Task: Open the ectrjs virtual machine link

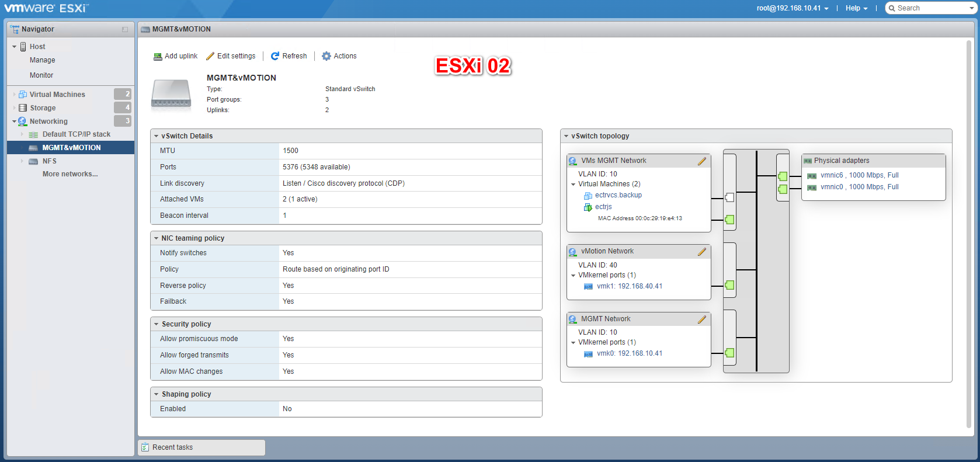Action: (603, 207)
